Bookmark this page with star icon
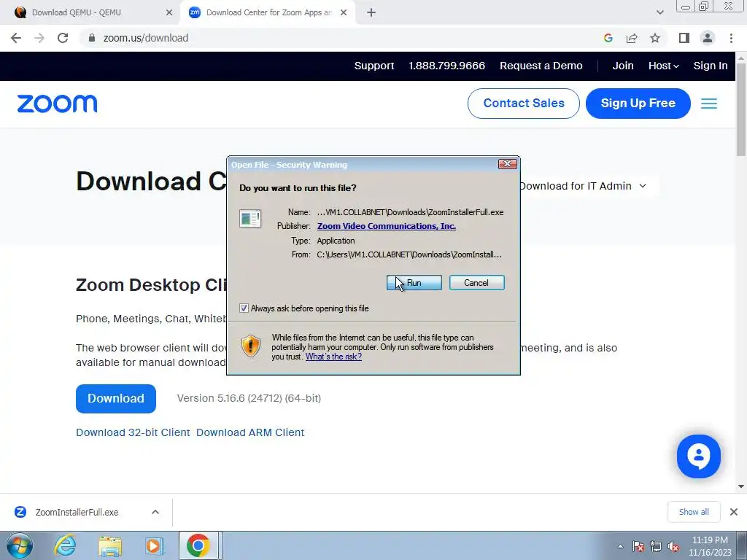This screenshot has height=560, width=747. coord(655,38)
